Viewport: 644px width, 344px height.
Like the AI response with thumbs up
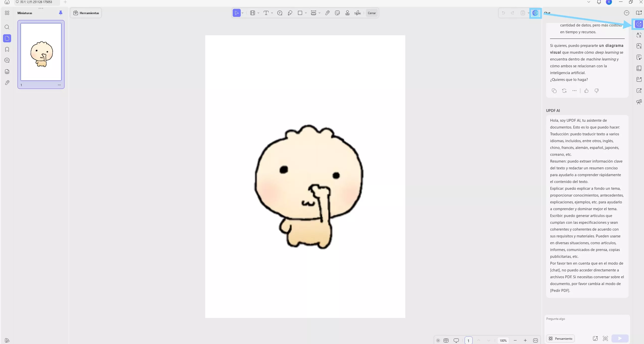point(586,91)
